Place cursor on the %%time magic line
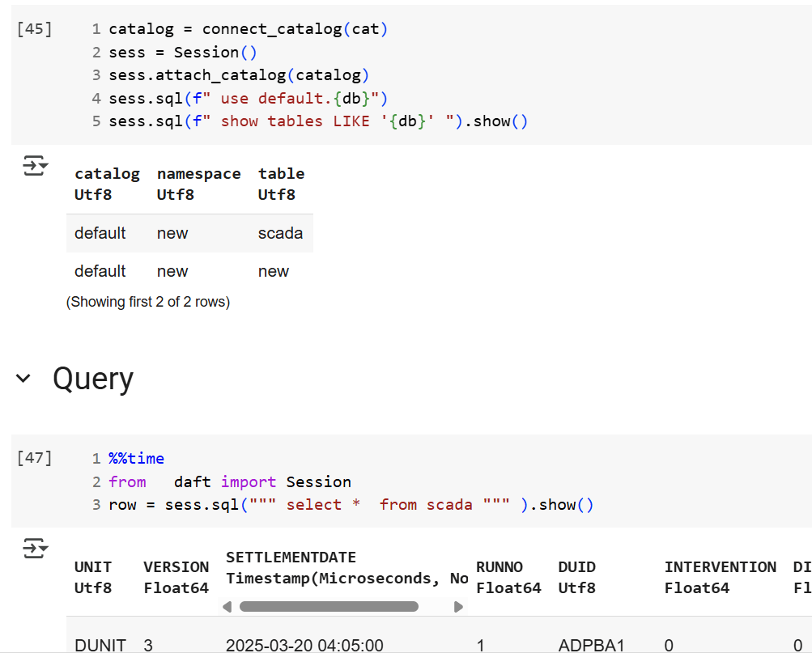This screenshot has height=653, width=812. tap(136, 459)
